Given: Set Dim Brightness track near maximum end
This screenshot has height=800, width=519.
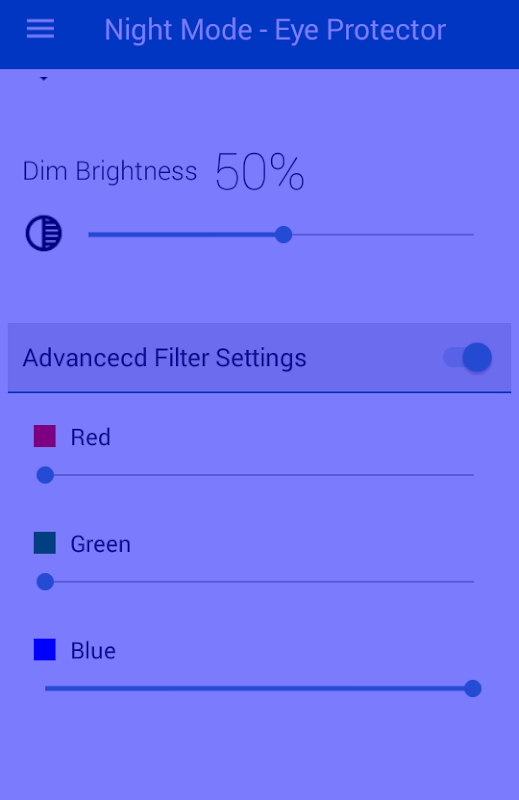Looking at the screenshot, I should pyautogui.click(x=467, y=235).
